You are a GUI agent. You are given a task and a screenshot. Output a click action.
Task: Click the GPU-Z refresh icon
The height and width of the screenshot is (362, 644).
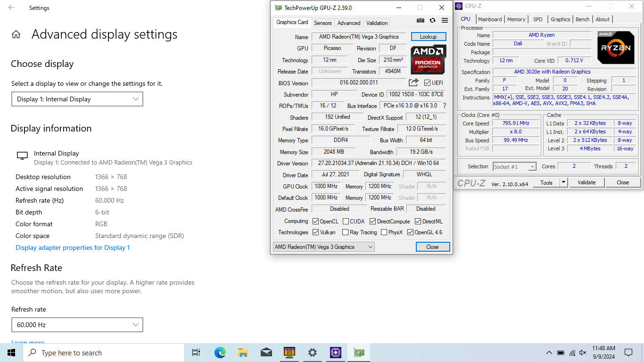click(432, 20)
